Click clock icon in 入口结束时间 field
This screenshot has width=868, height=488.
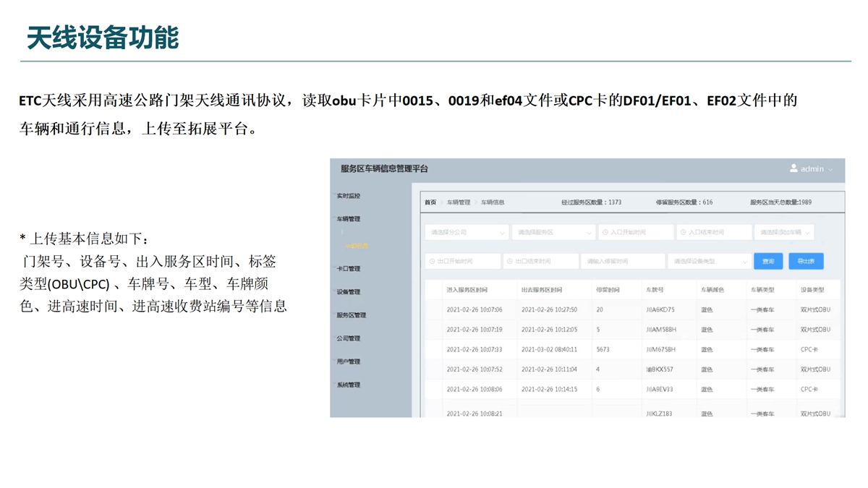[683, 233]
